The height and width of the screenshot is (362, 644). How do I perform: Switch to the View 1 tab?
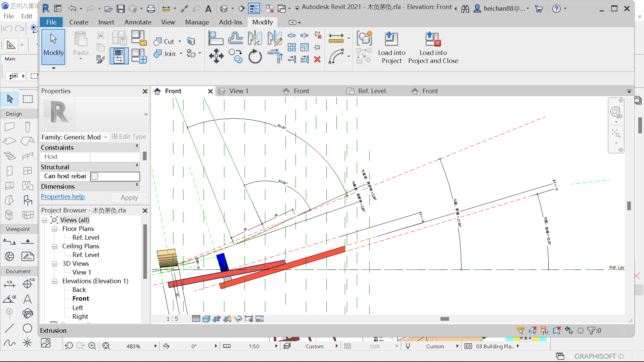click(239, 91)
